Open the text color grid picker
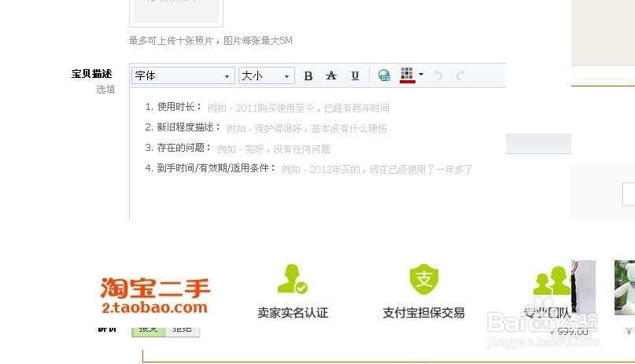 click(x=407, y=75)
